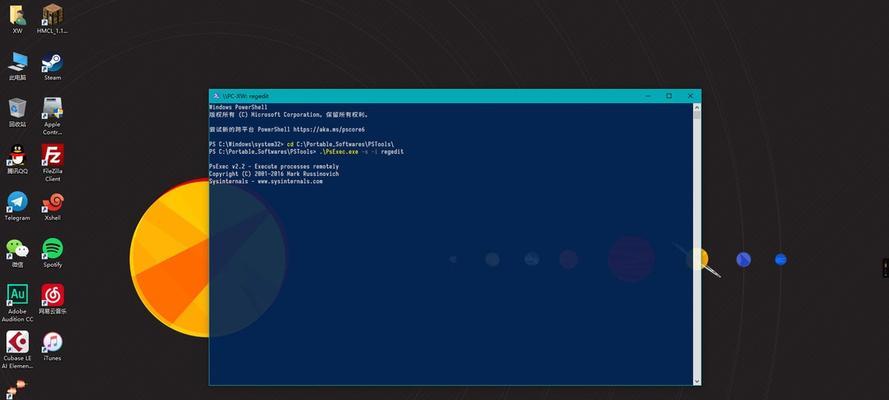
Task: Select the Apple Control Panel desktop shortcut
Action: [x=53, y=116]
